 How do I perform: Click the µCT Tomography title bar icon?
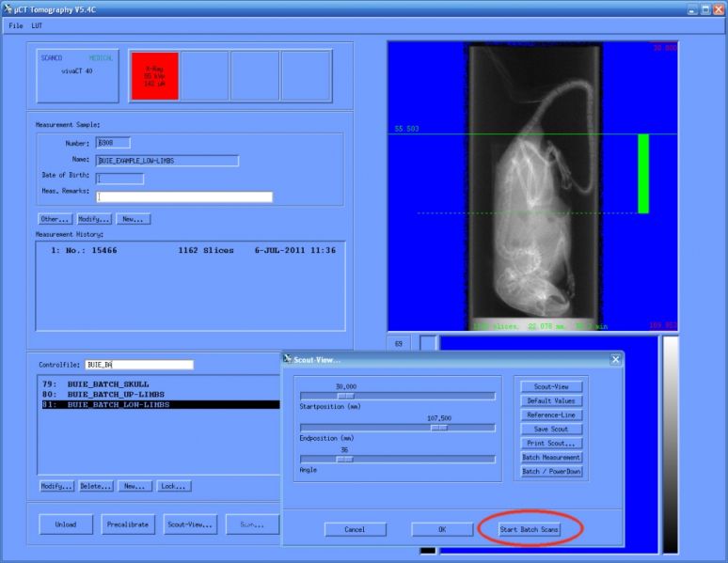(8, 8)
